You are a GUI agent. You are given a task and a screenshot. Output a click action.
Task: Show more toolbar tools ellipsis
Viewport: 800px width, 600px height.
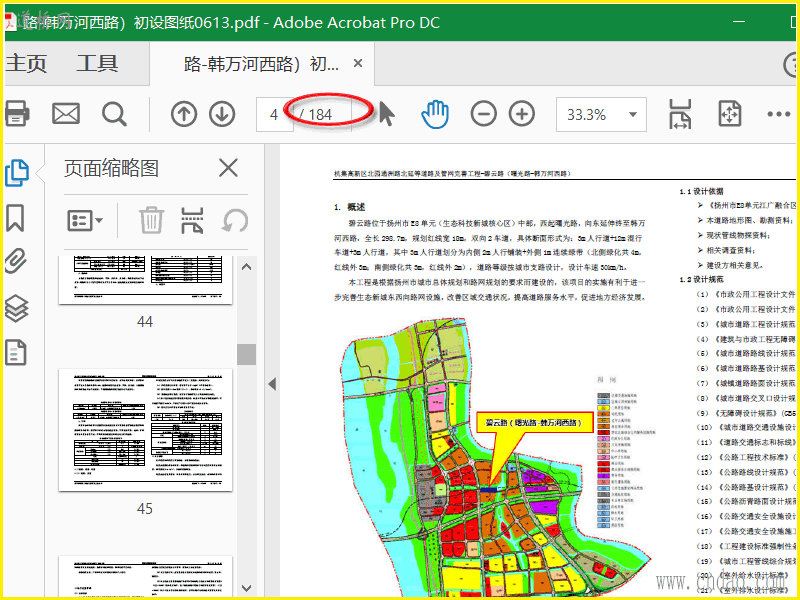[779, 114]
